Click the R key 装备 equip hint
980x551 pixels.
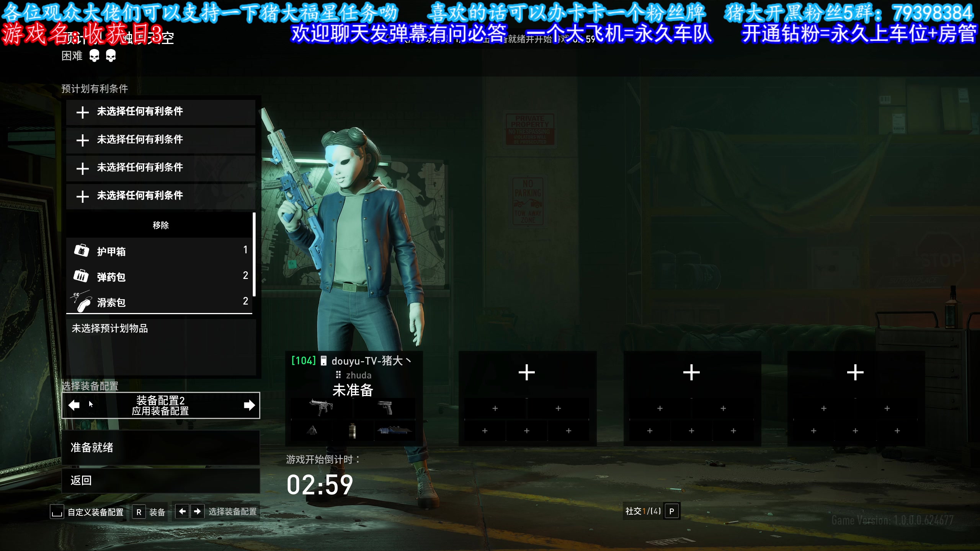coord(149,512)
